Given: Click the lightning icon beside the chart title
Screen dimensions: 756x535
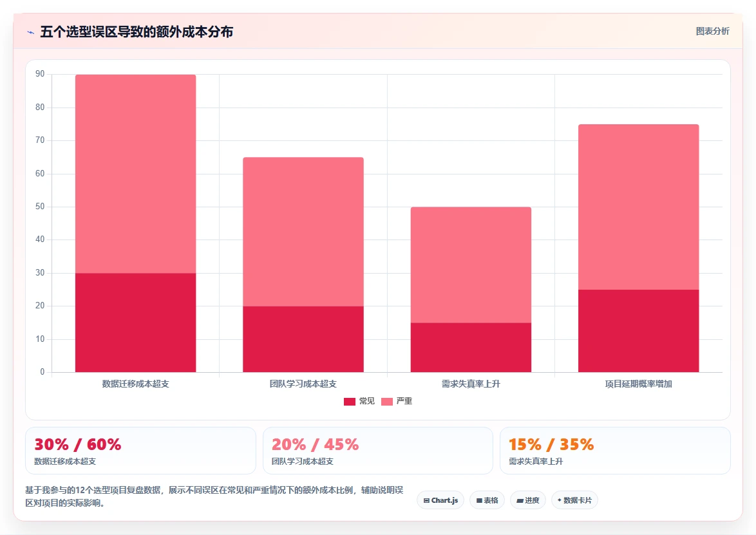Looking at the screenshot, I should [31, 32].
